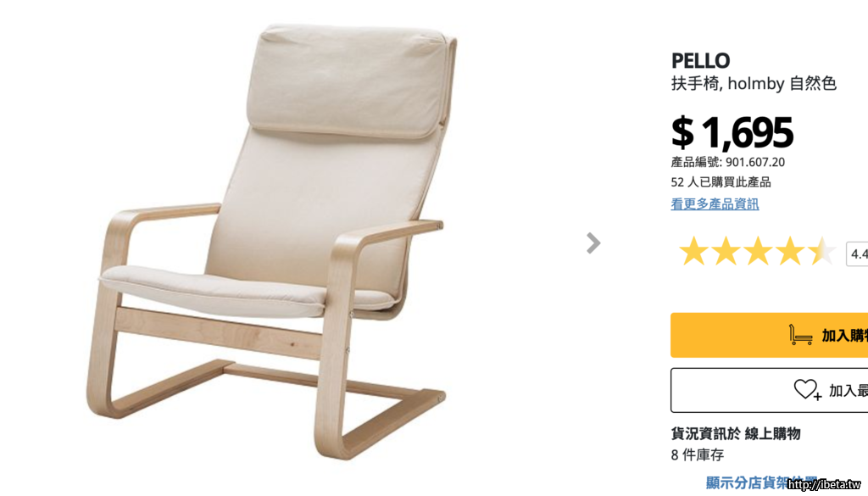
Task: Click the PELLO armchair product photo
Action: pos(271,242)
